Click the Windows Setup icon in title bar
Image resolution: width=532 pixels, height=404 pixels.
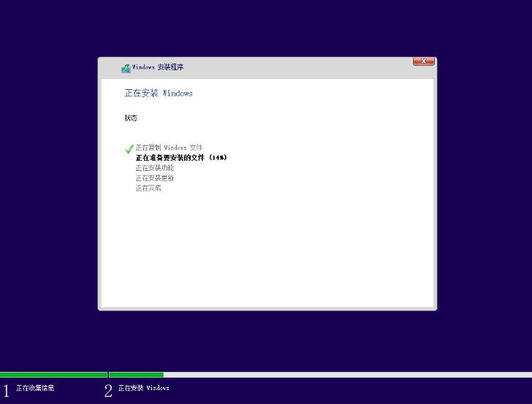[126, 68]
